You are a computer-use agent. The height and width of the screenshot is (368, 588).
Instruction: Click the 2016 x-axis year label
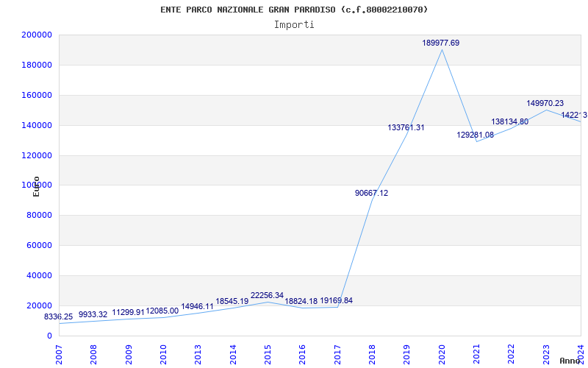303,355
